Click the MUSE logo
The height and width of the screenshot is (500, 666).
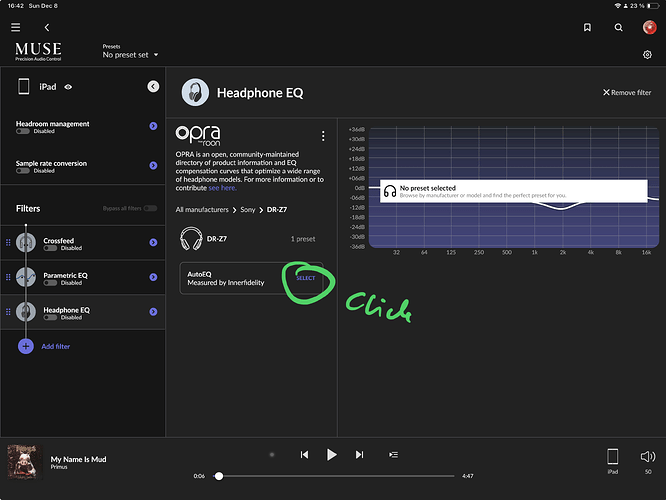(x=38, y=51)
